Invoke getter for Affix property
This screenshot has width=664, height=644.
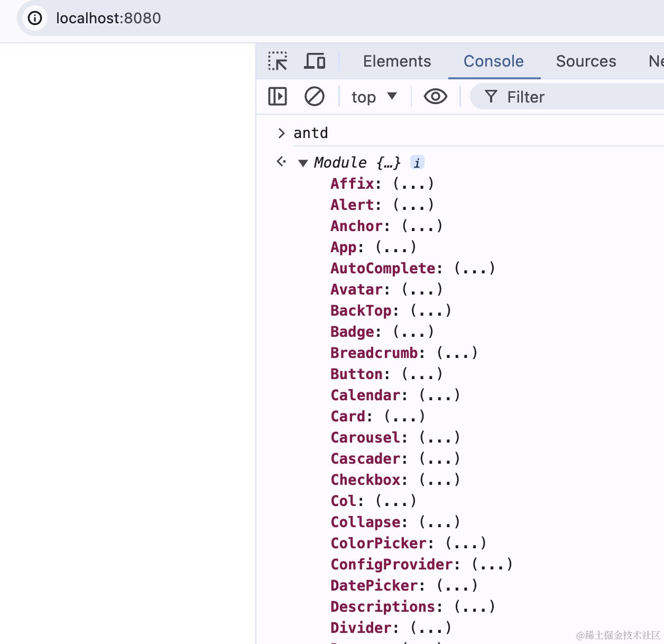click(x=413, y=184)
